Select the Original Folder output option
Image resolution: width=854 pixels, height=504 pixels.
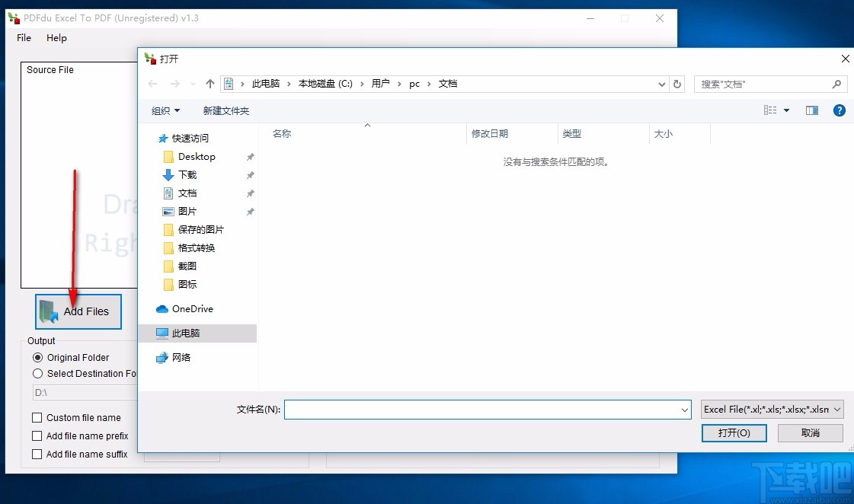pos(38,357)
